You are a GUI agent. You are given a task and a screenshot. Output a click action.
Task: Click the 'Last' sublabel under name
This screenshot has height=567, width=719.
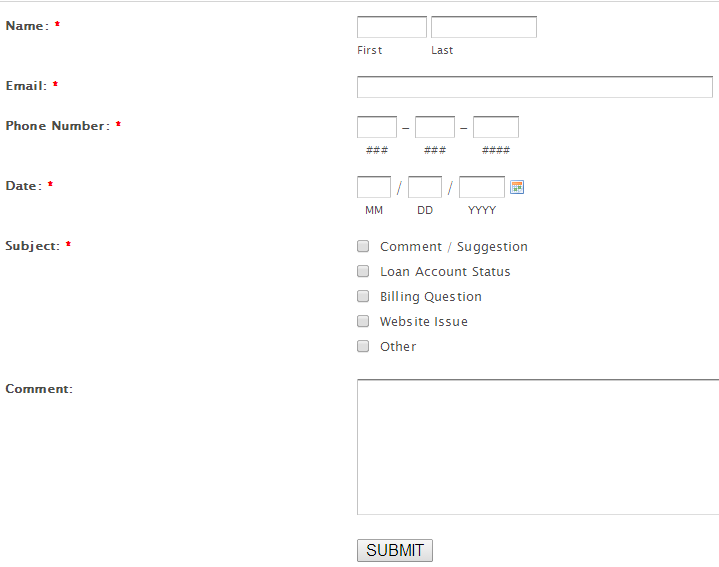(442, 50)
